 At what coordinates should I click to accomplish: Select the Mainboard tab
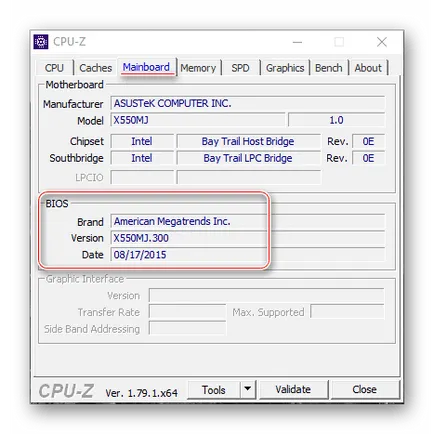[x=146, y=67]
